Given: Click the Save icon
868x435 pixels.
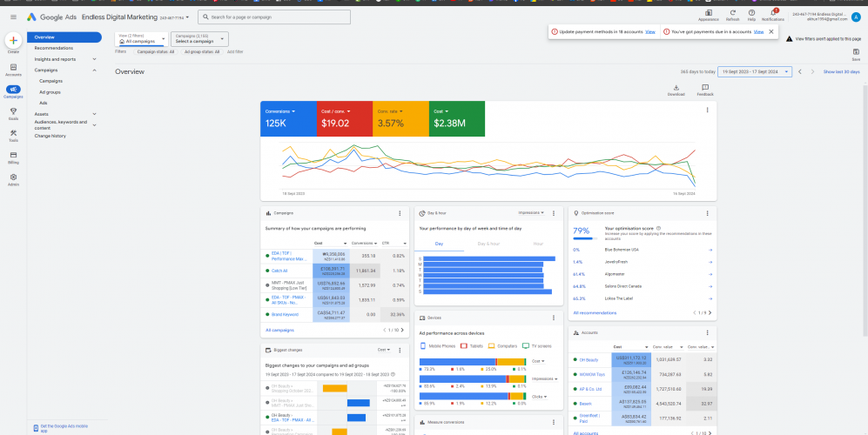Looking at the screenshot, I should [x=856, y=54].
